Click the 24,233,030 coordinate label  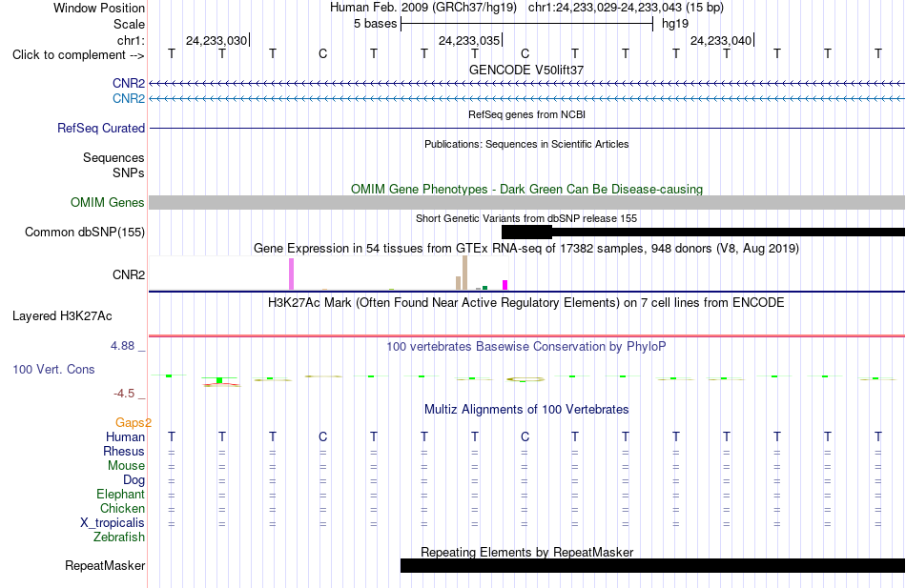(216, 40)
